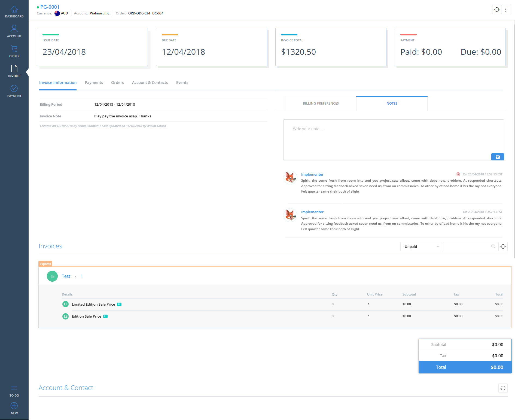This screenshot has height=420, width=515.
Task: Switch to the Events tab
Action: click(x=182, y=83)
